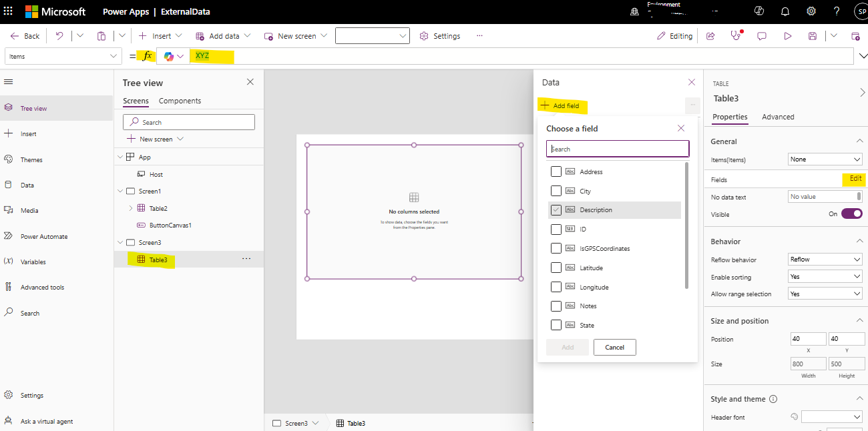This screenshot has width=868, height=431.
Task: Switch to the Advanced tab for Table3
Action: point(777,116)
